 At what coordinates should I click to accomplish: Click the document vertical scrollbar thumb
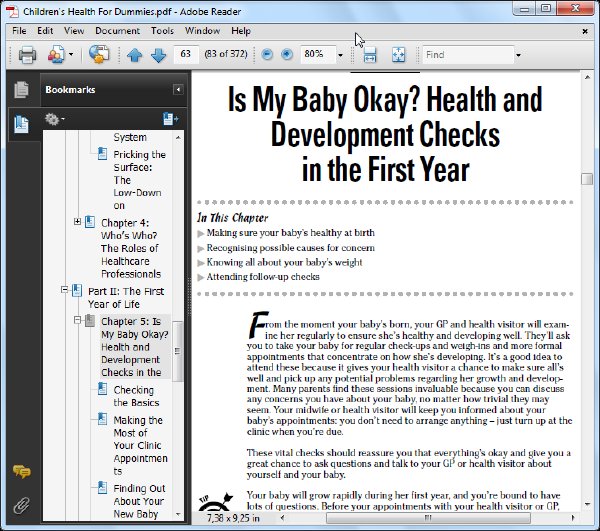tap(587, 179)
